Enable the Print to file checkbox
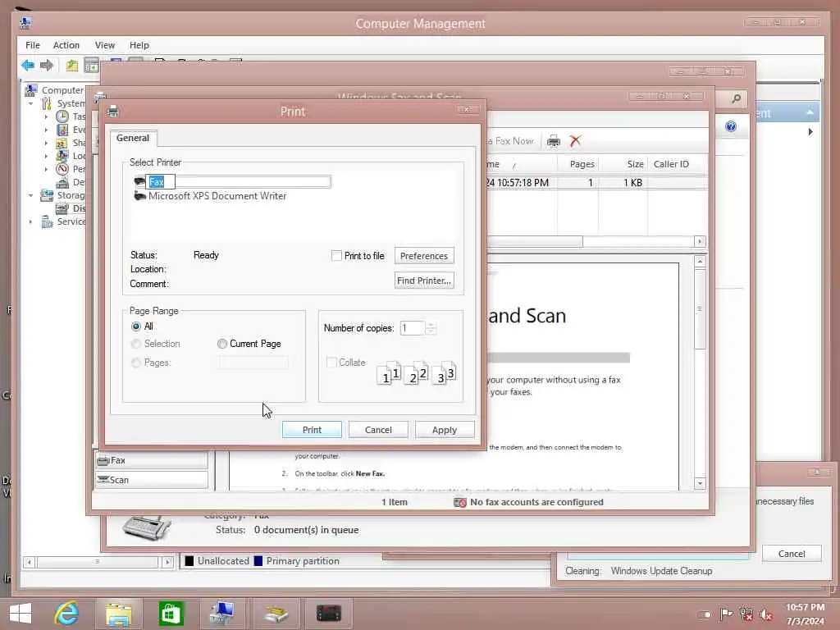This screenshot has width=840, height=630. click(x=336, y=256)
